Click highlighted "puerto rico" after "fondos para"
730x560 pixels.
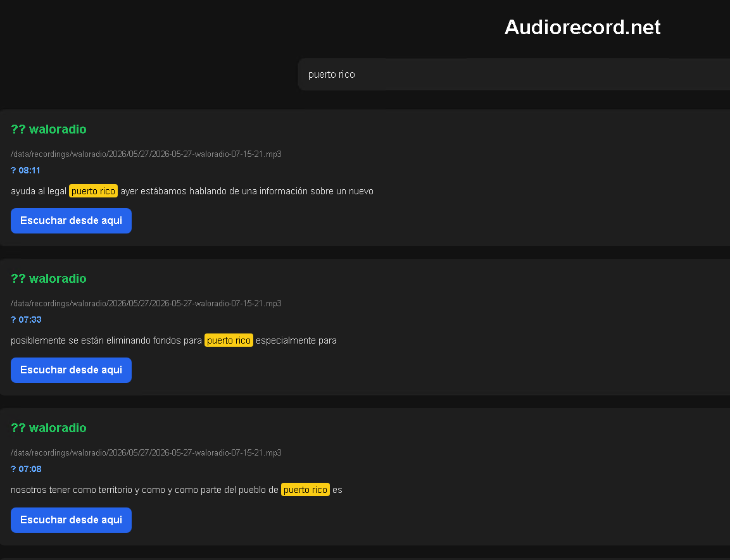coord(229,340)
